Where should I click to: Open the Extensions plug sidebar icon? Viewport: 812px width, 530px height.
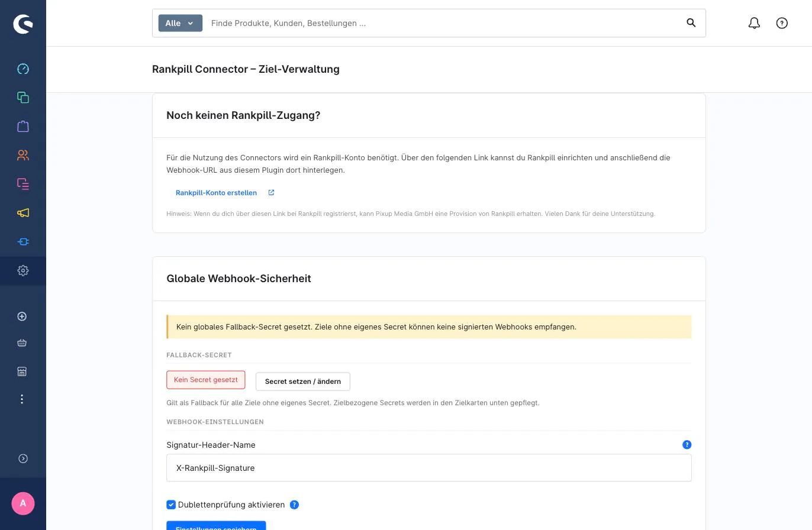[23, 241]
